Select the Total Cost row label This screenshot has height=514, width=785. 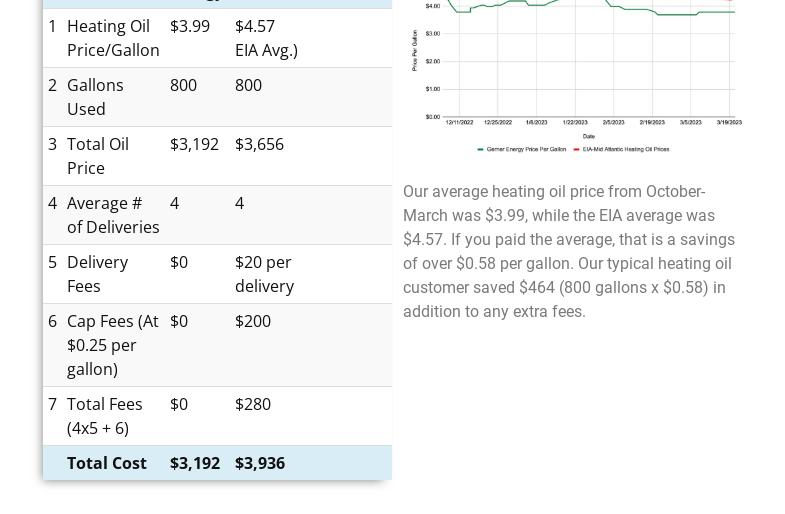point(106,463)
